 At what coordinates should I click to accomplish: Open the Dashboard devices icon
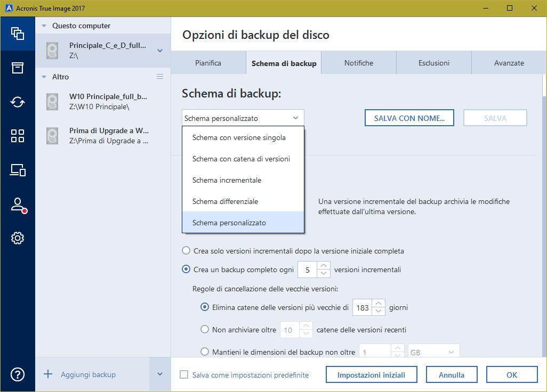coord(17,170)
